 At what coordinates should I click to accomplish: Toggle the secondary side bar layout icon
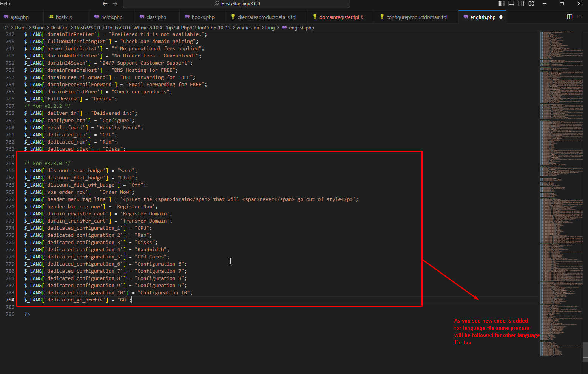click(x=521, y=3)
